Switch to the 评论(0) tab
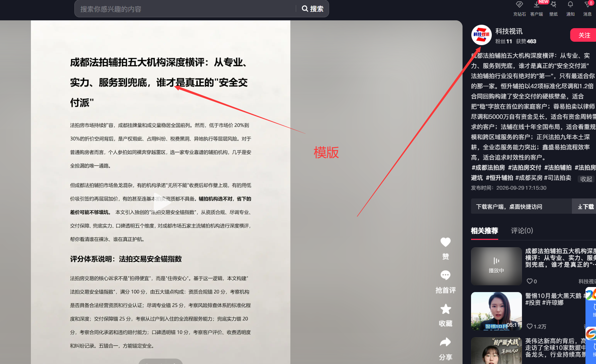Viewport: 596px width, 364px height. (522, 231)
